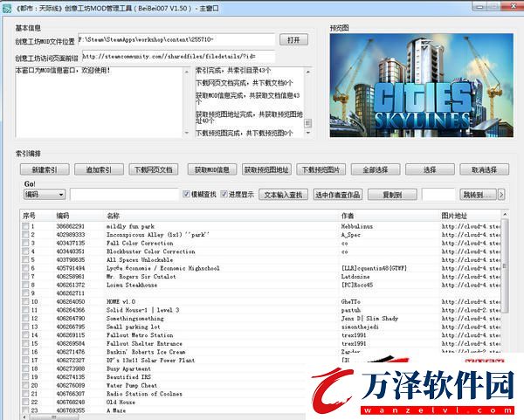The width and height of the screenshot is (524, 420).
Task: Click the 选择 button between 全部选择 and 取消选择
Action: 430,169
